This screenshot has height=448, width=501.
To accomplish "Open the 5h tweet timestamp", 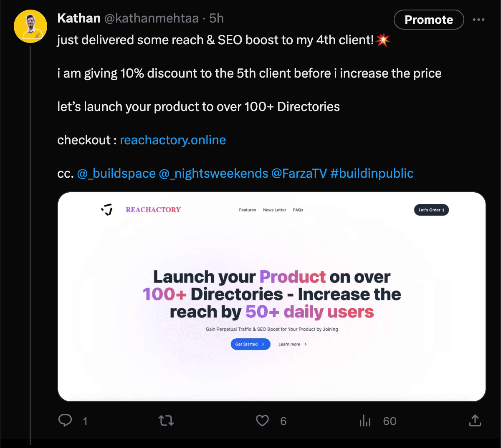I will point(216,18).
